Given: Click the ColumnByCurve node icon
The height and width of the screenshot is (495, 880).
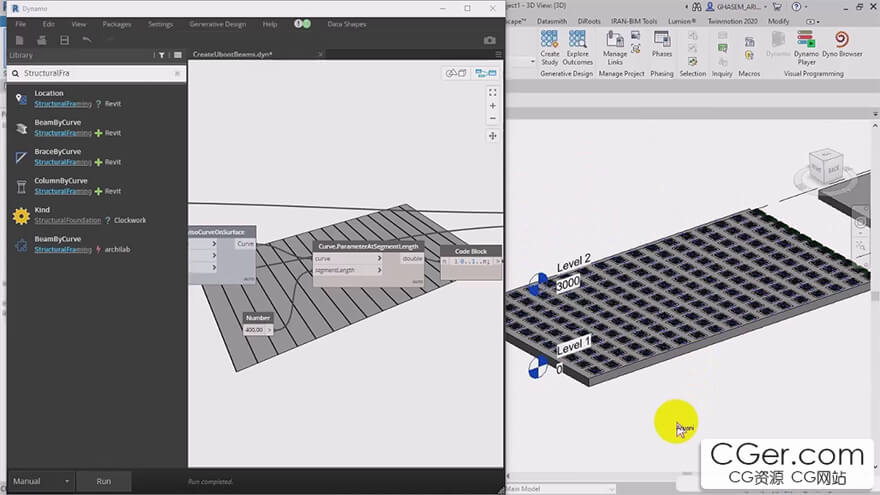Looking at the screenshot, I should [21, 186].
